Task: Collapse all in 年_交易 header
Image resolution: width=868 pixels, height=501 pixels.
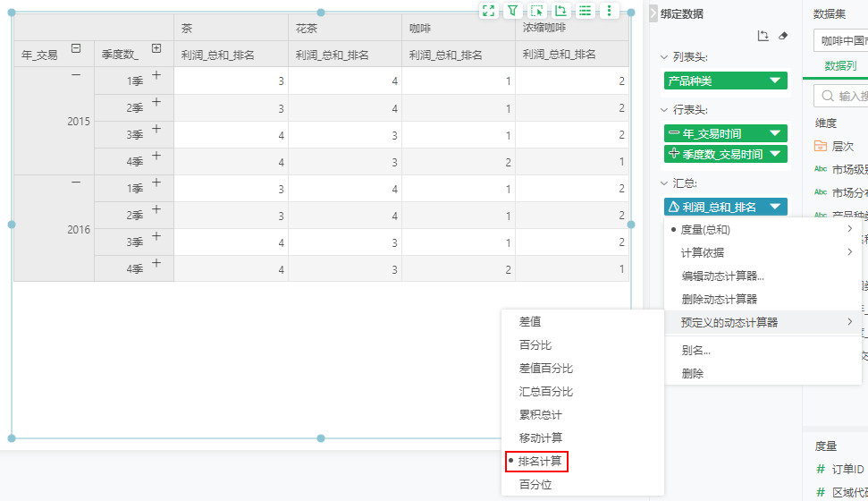Action: [x=76, y=48]
